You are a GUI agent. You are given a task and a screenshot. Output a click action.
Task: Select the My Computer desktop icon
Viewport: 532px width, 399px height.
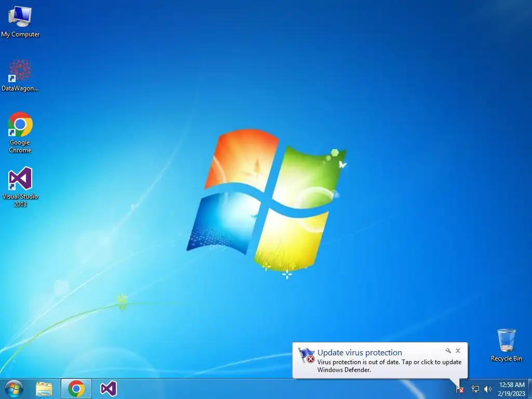tap(20, 21)
